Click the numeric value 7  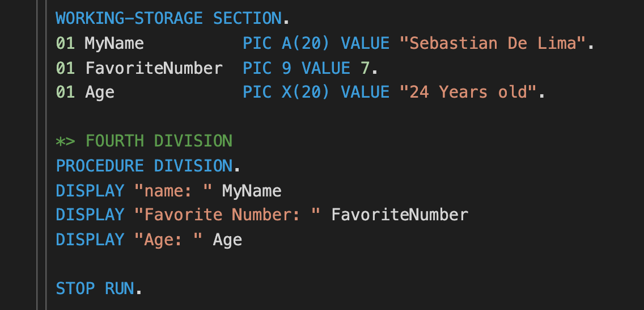point(365,68)
